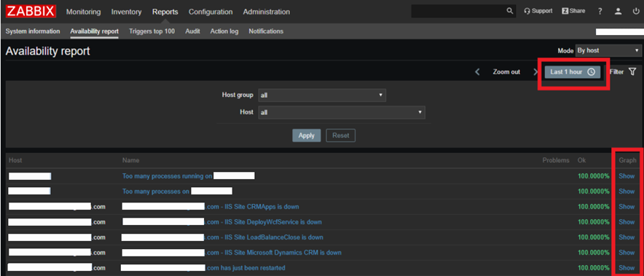Switch to Action log tab

[224, 31]
